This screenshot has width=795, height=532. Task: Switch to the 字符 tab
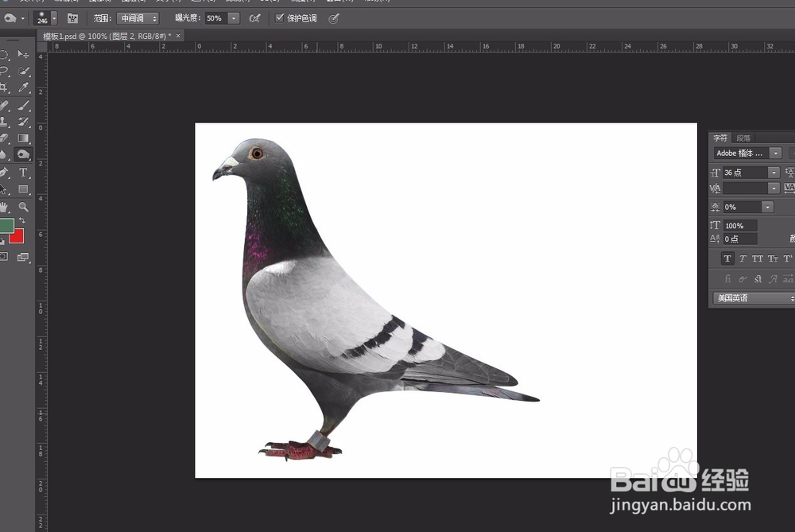pos(720,138)
